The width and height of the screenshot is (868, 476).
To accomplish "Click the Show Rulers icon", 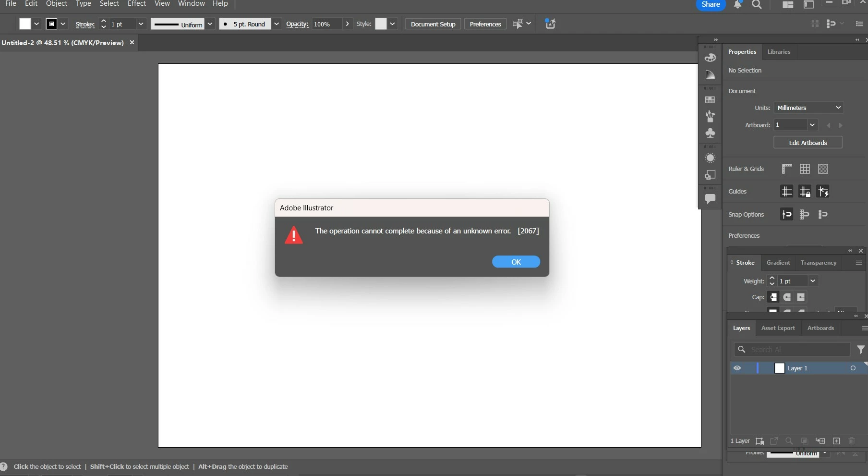I will coord(787,169).
